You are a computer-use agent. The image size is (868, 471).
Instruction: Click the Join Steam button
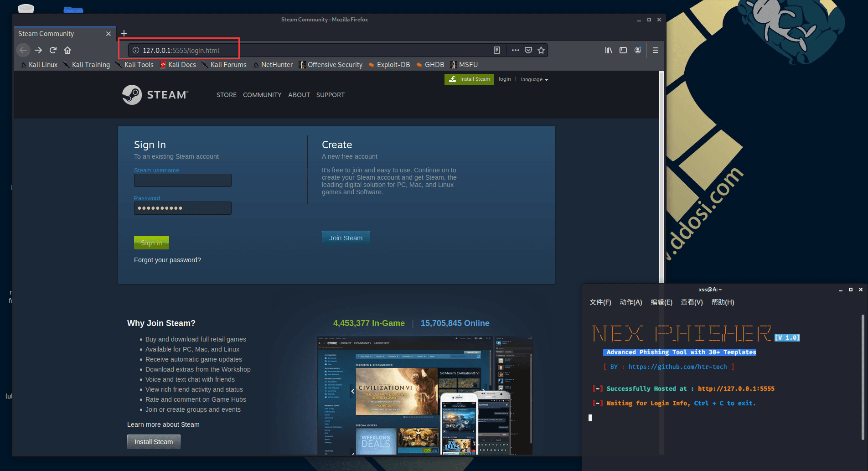[x=346, y=238]
